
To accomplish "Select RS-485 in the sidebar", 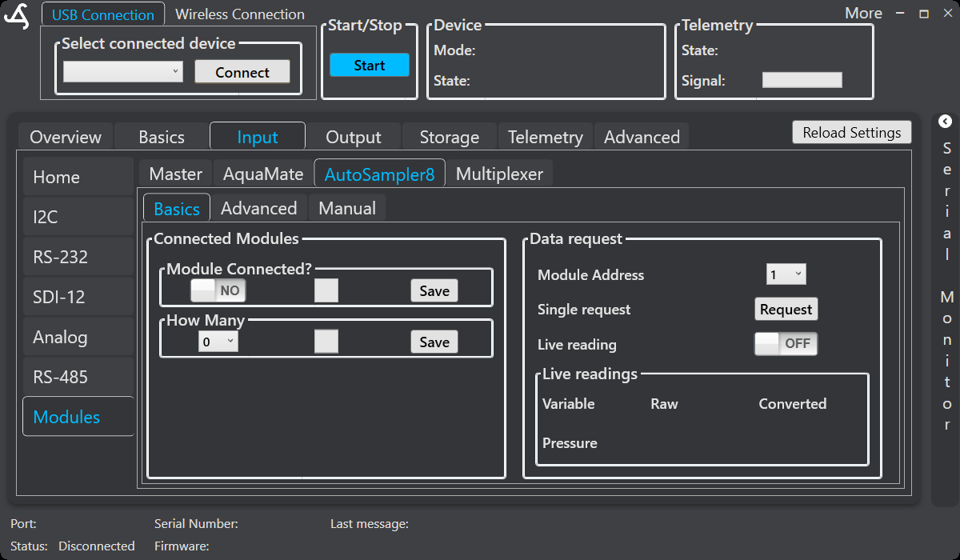I will tap(78, 377).
